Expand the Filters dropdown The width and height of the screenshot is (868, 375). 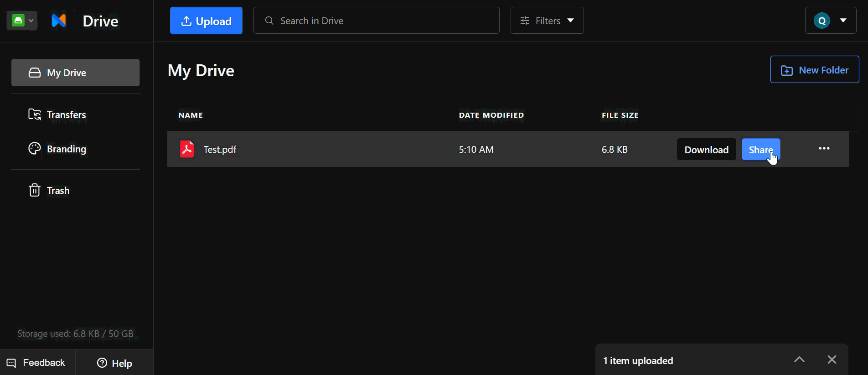tap(547, 21)
